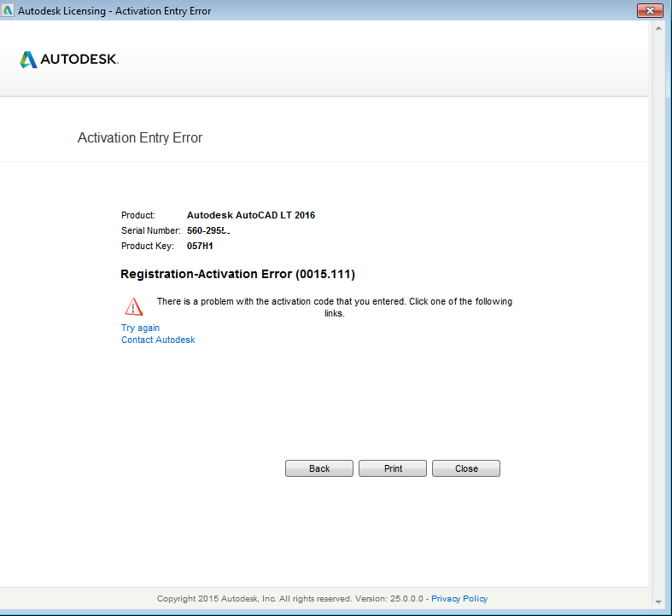This screenshot has width=672, height=616.
Task: Click the activation code problem message
Action: pos(334,307)
